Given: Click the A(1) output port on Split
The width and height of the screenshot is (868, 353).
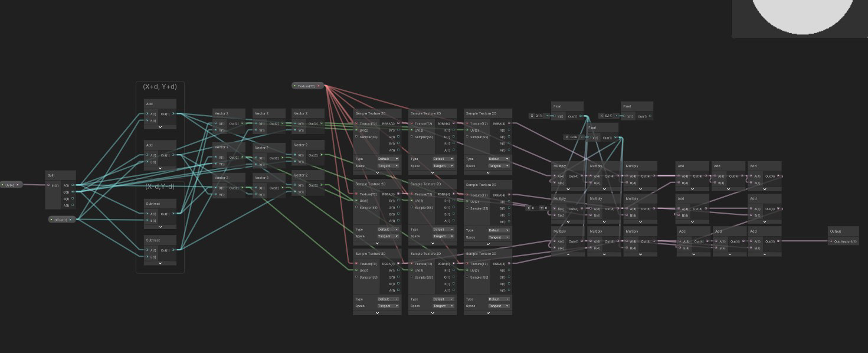Looking at the screenshot, I should tap(73, 205).
